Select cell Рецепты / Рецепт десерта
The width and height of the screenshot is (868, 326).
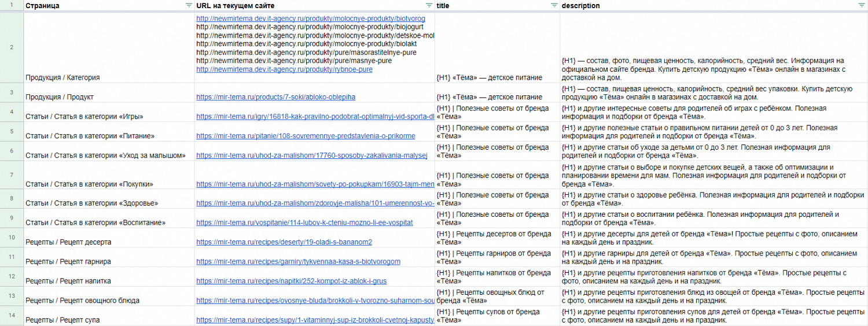tap(109, 238)
